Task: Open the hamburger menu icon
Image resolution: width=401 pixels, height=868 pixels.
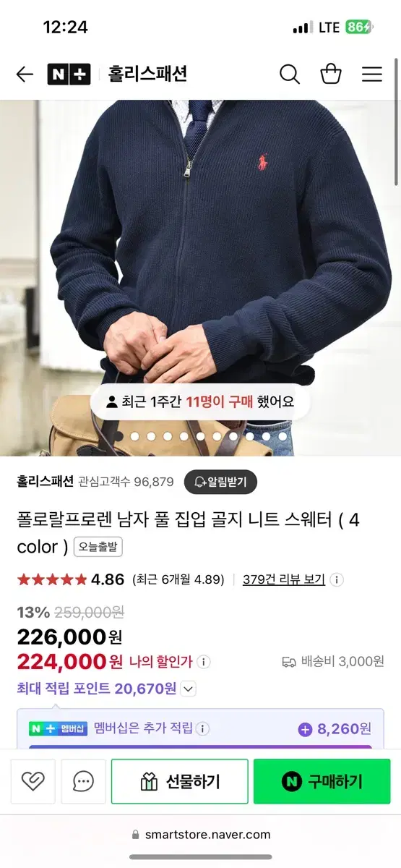Action: click(372, 74)
